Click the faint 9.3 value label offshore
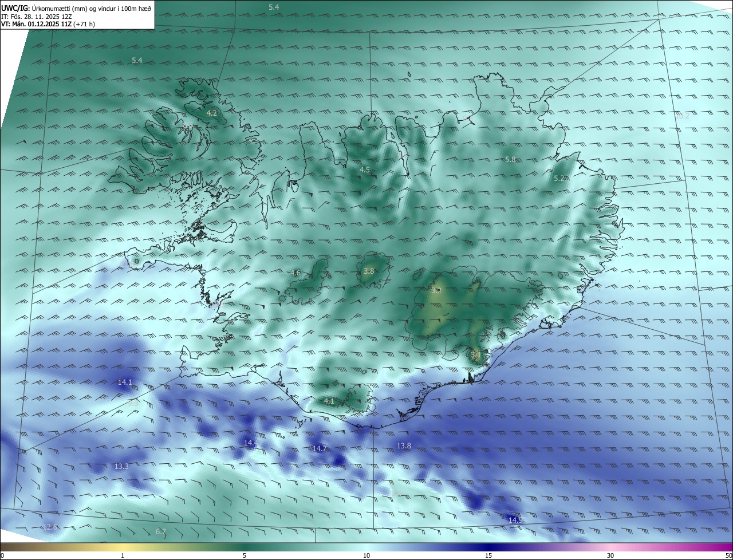This screenshot has width=733, height=560. coord(133,403)
